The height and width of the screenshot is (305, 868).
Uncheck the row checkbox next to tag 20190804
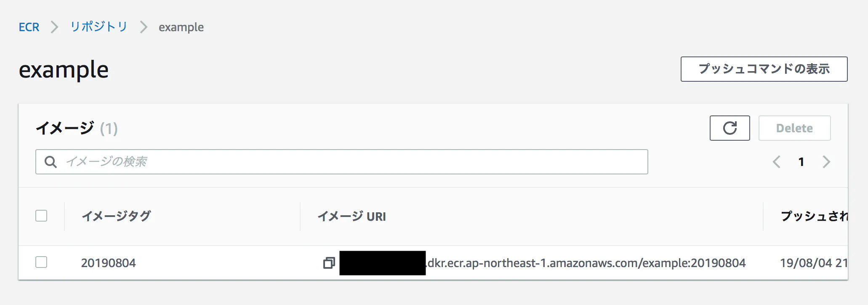42,263
